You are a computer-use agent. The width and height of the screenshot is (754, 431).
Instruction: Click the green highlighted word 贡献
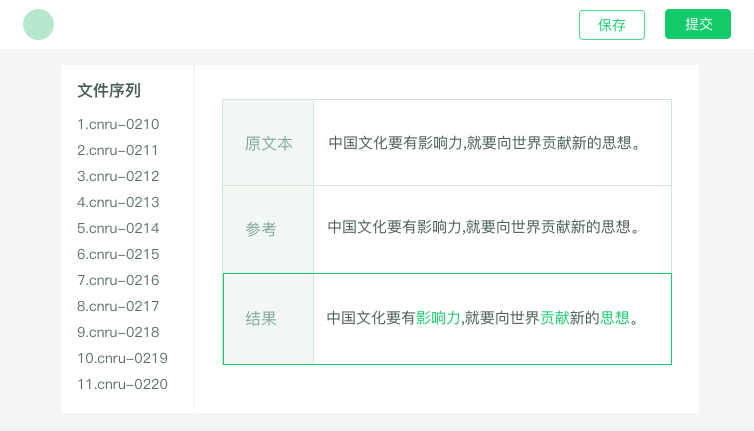click(554, 317)
